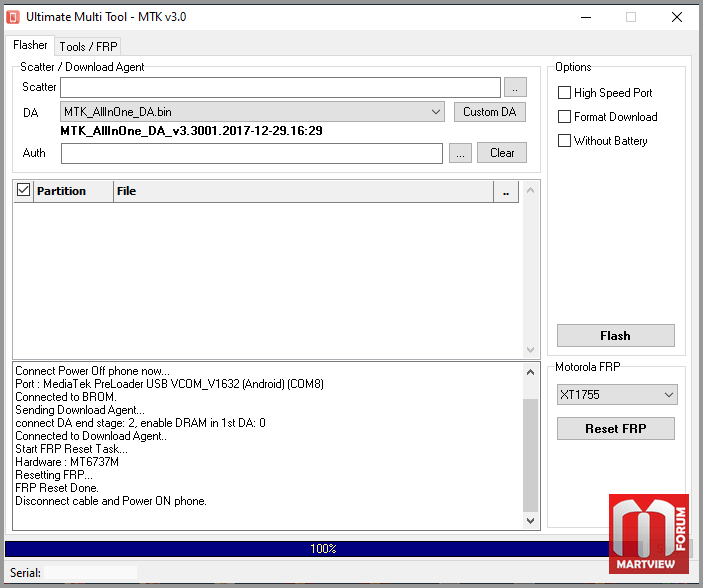Click log line 'Resetting FRP...'
This screenshot has width=703, height=588.
click(54, 475)
